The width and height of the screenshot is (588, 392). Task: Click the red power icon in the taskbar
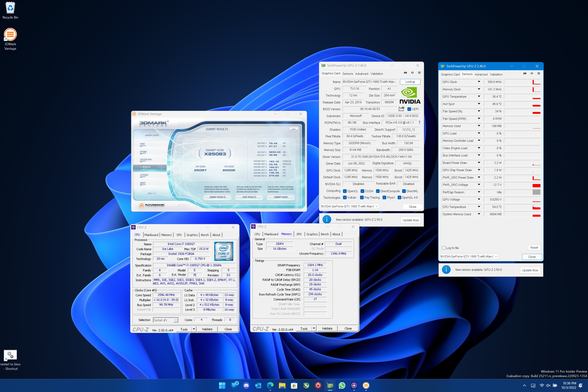coord(318,385)
